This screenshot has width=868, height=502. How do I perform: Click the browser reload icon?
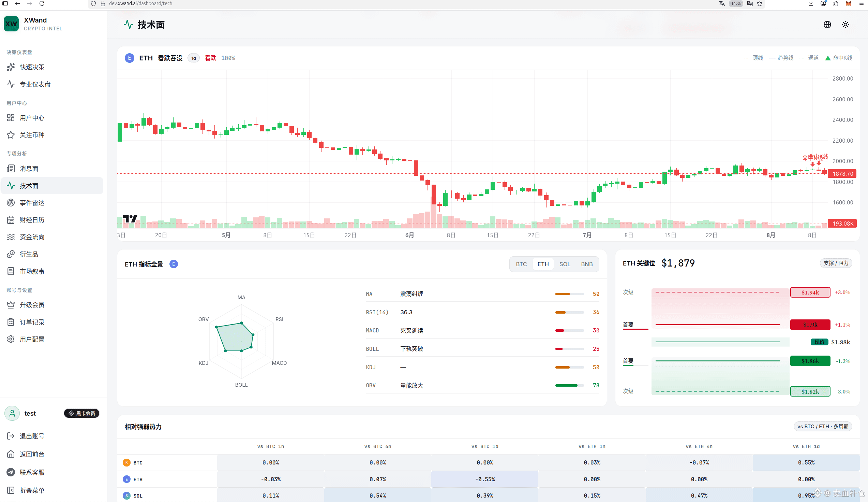coord(42,3)
